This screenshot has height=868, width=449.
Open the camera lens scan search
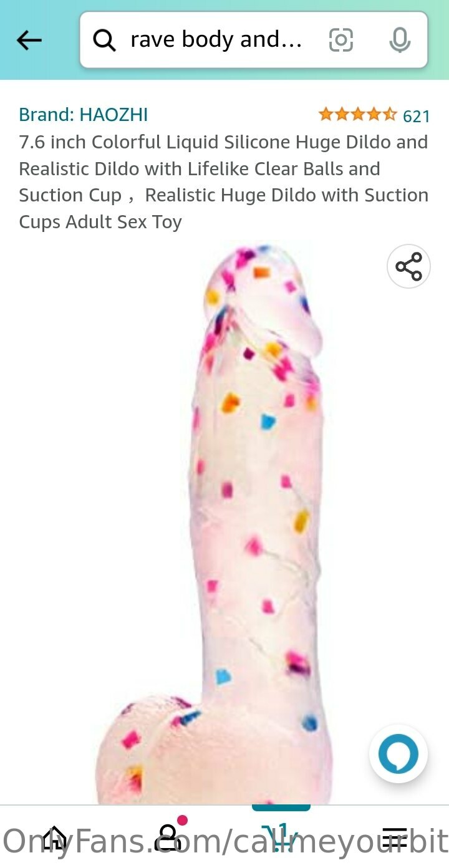340,41
